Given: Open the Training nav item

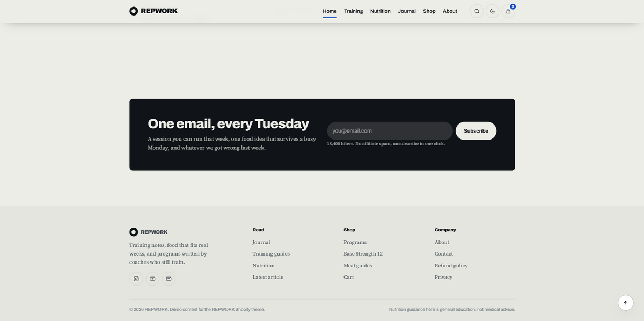Looking at the screenshot, I should [x=353, y=11].
